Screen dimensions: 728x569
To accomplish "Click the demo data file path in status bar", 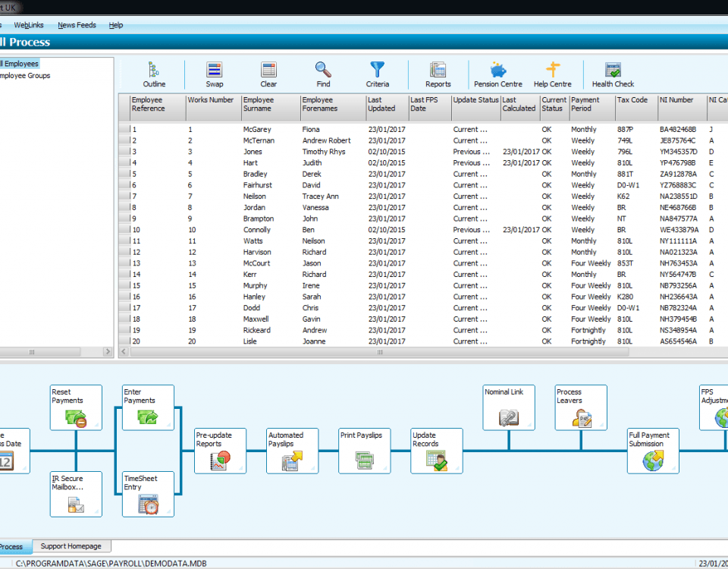I will (x=111, y=564).
